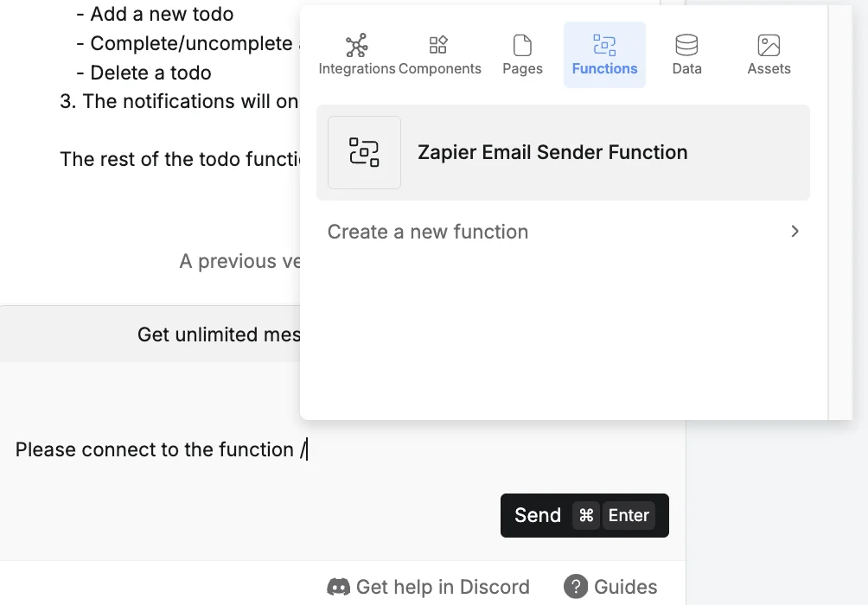Open the Integrations tab icon
Image resolution: width=868 pixels, height=605 pixels.
356,46
